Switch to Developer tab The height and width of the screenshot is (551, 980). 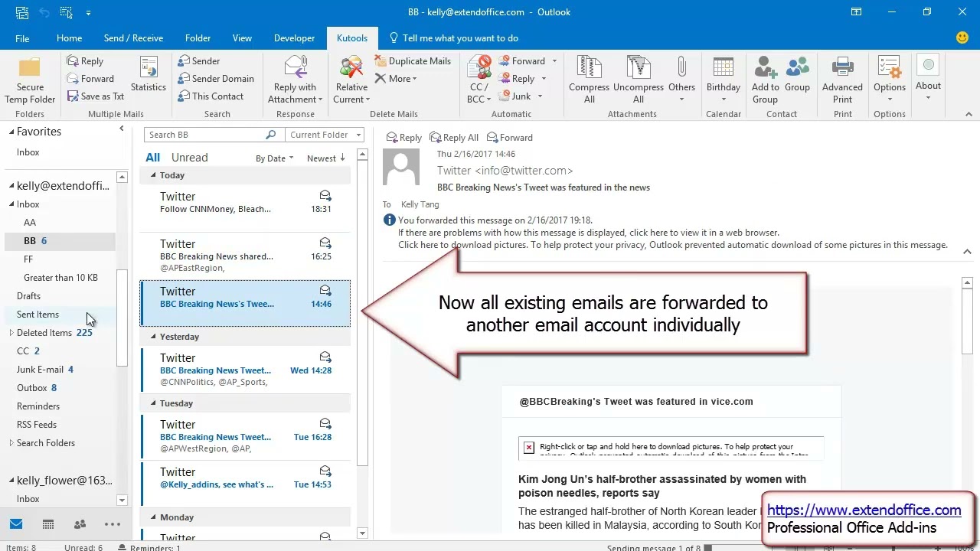(x=294, y=38)
